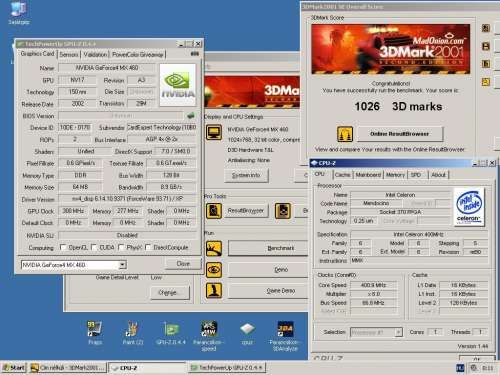Click the save disk icon in score window

click(x=486, y=46)
